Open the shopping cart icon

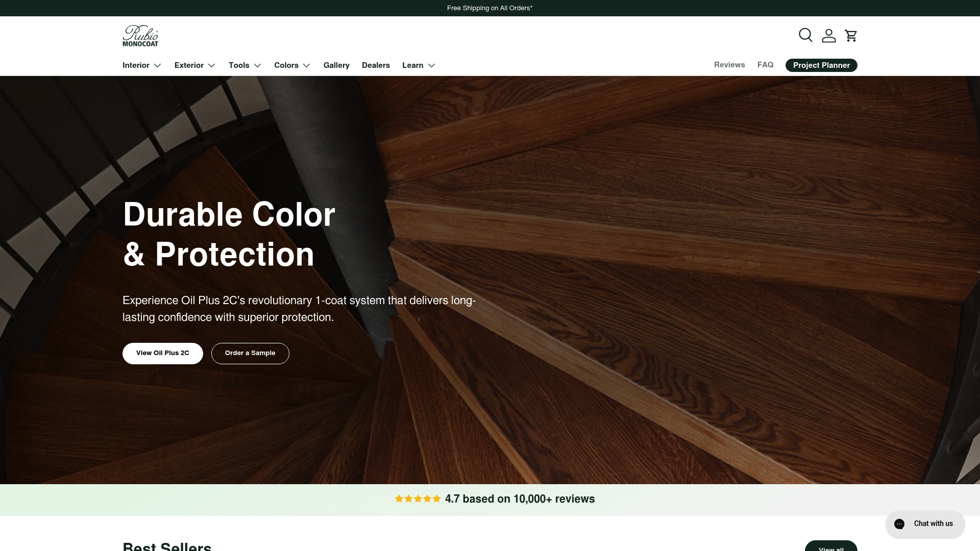(851, 35)
